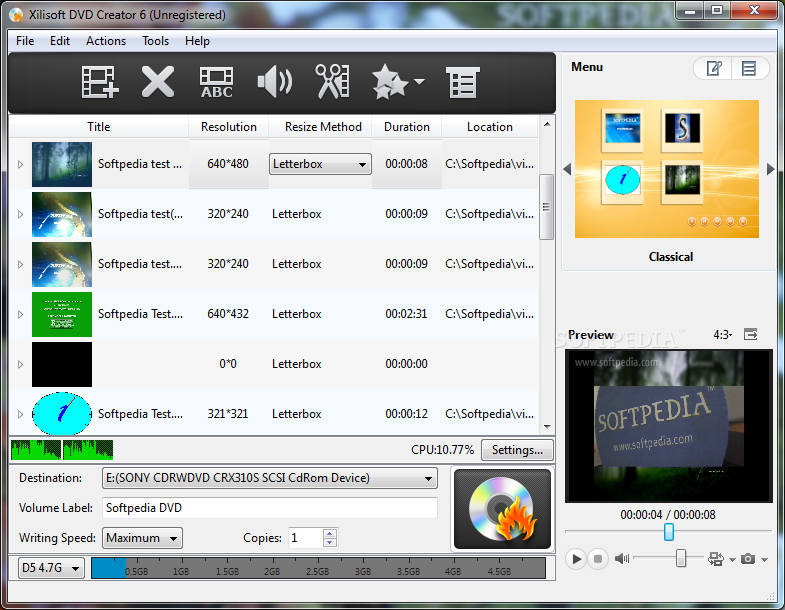Screen dimensions: 785x610
Task: Click the file list scroll up arrow
Action: (x=547, y=124)
